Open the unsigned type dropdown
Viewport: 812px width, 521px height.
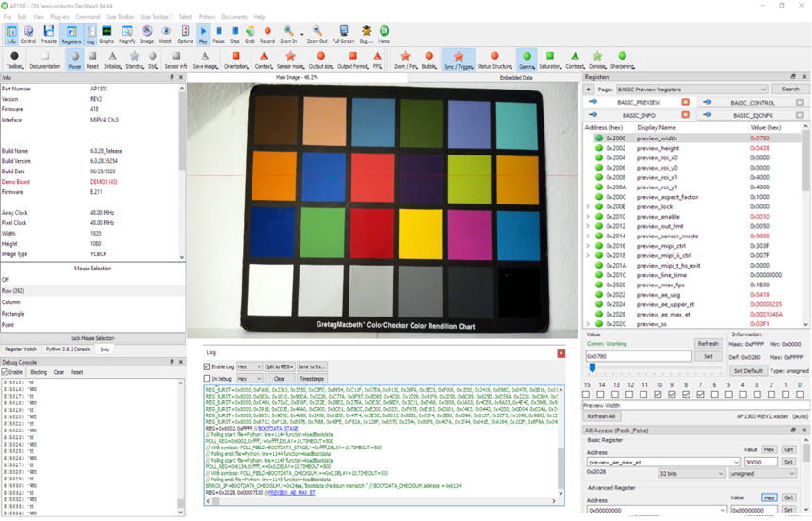(762, 473)
